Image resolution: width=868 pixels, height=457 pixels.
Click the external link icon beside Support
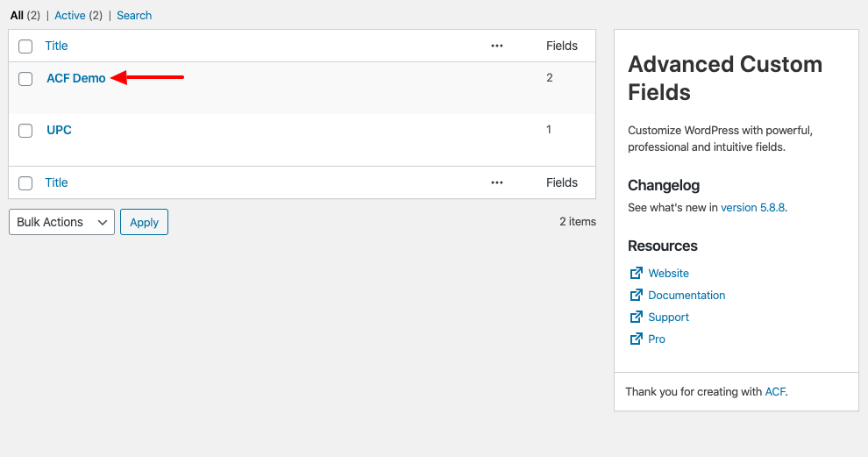click(636, 317)
